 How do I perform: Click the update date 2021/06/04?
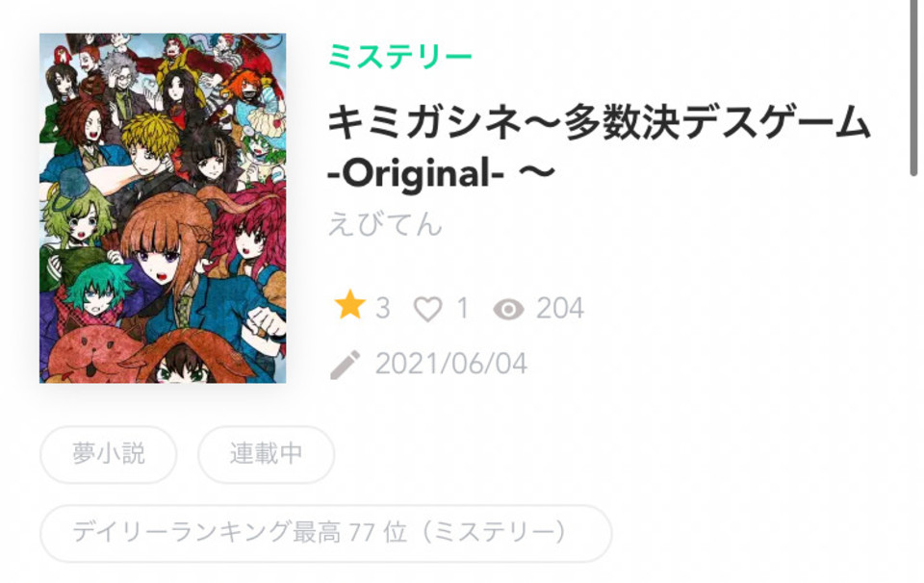[x=451, y=364]
